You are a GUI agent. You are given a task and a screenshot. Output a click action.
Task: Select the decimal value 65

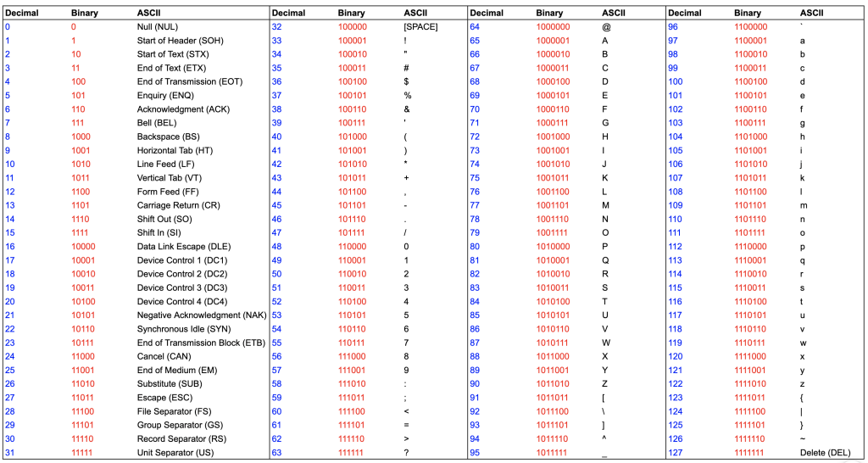[475, 41]
